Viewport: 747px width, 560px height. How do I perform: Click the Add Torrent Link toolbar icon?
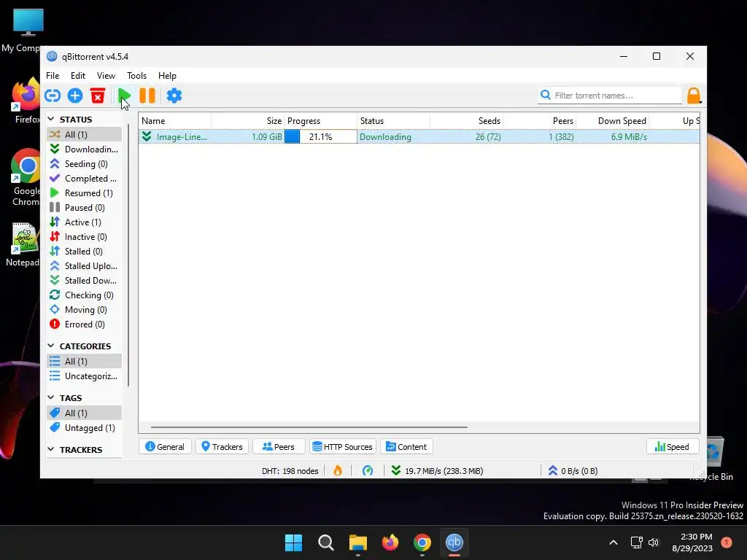pos(53,96)
